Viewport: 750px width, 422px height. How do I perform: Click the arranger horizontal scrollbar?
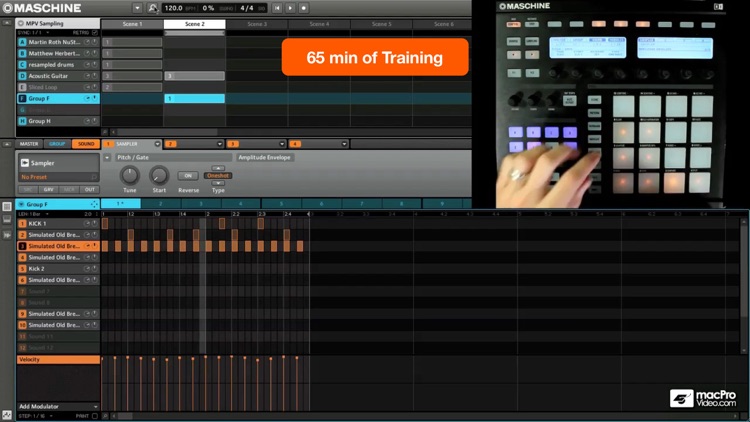click(167, 132)
